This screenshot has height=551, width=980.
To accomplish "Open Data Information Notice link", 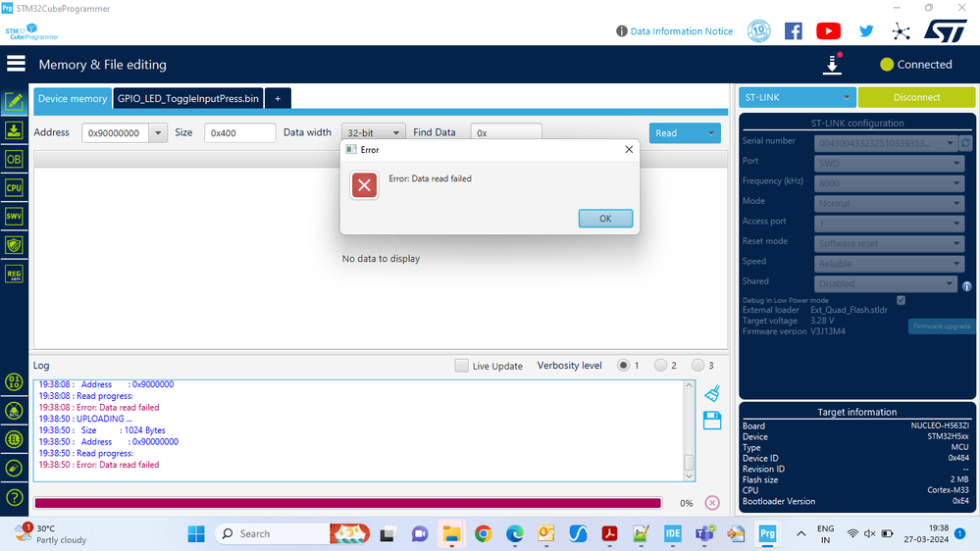I will (x=681, y=30).
